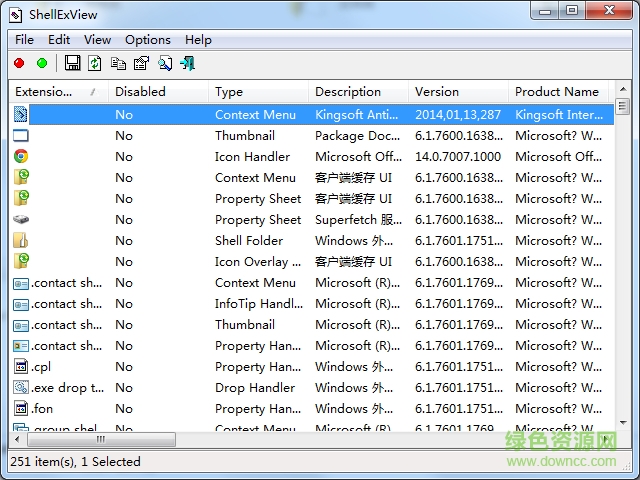This screenshot has width=640, height=480.
Task: Click the Exit door toolbar icon
Action: tap(187, 63)
